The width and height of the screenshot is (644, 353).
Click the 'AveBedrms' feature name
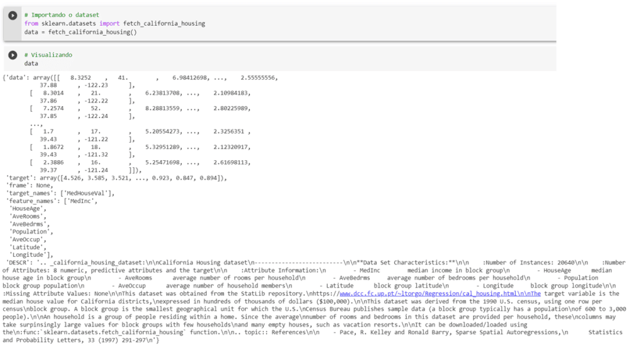click(29, 224)
